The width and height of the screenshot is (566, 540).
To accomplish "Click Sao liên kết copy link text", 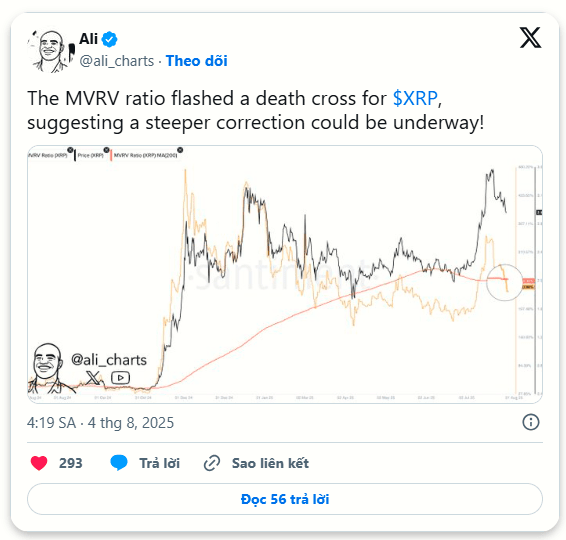I will click(x=270, y=463).
